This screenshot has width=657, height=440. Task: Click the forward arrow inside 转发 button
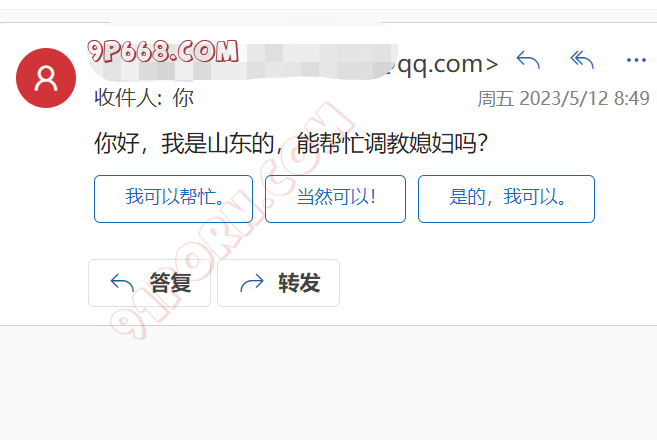252,283
